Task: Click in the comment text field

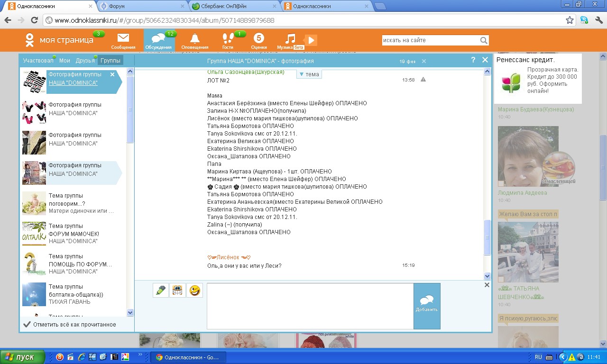Action: tap(310, 306)
